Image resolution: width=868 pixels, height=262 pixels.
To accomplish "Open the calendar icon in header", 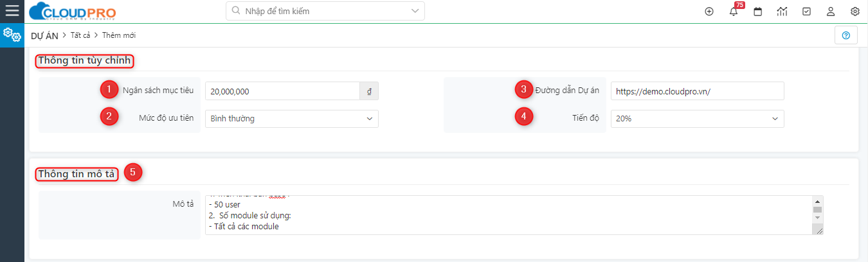I will tap(758, 12).
